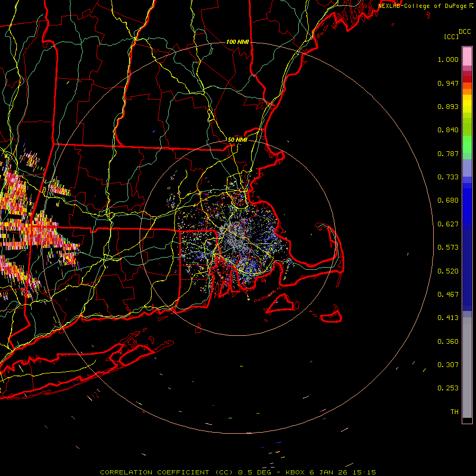The height and width of the screenshot is (476, 476).
Task: Select the 0.733 scale value
Action: click(448, 177)
